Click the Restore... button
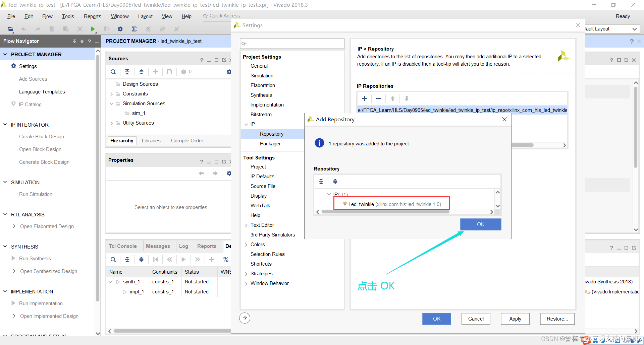The image size is (644, 345). click(557, 319)
